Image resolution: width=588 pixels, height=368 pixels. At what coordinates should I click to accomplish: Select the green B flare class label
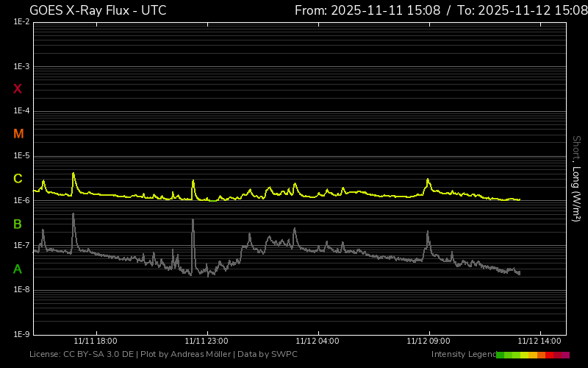[18, 224]
